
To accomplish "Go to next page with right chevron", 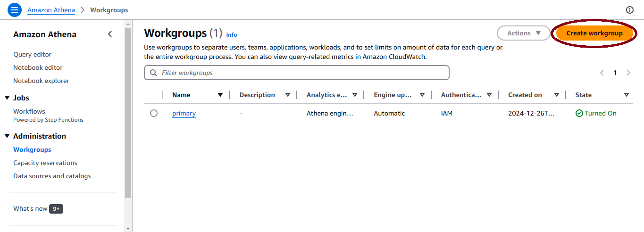I will click(628, 73).
